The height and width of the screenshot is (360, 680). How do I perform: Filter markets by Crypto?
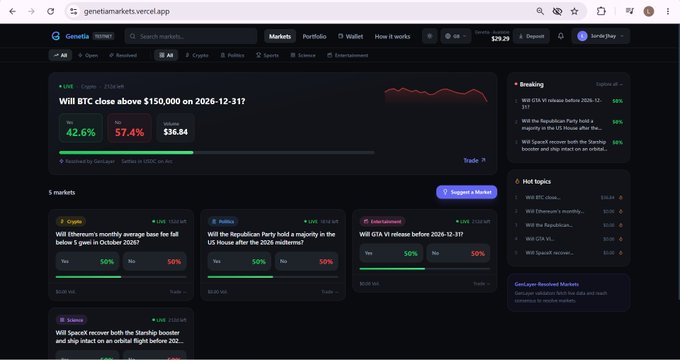[197, 56]
